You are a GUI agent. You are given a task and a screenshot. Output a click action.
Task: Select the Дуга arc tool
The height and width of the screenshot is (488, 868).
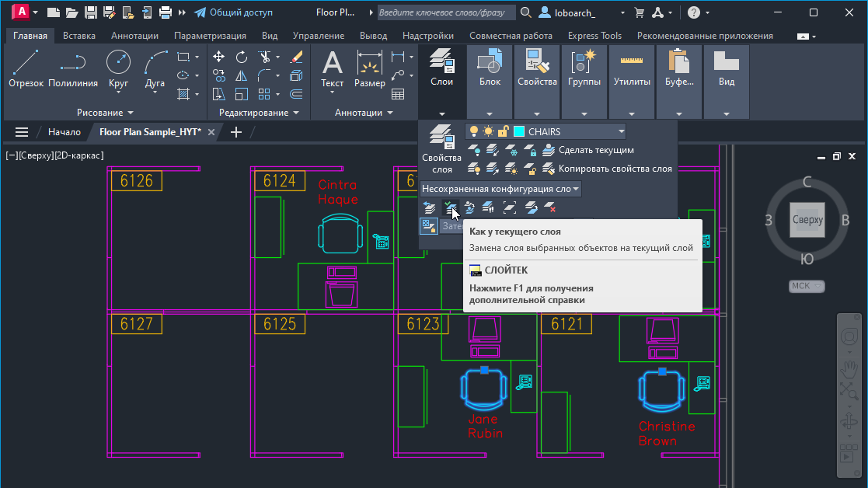tap(155, 68)
